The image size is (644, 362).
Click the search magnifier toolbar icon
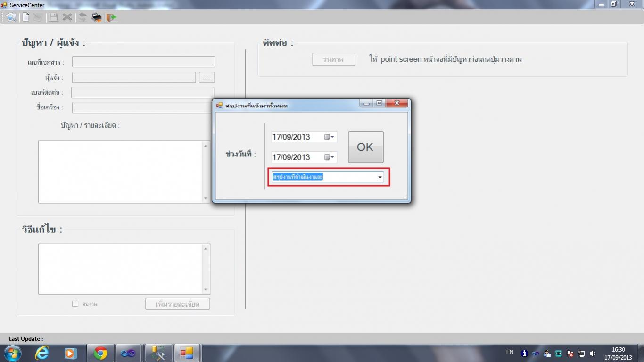pos(11,17)
